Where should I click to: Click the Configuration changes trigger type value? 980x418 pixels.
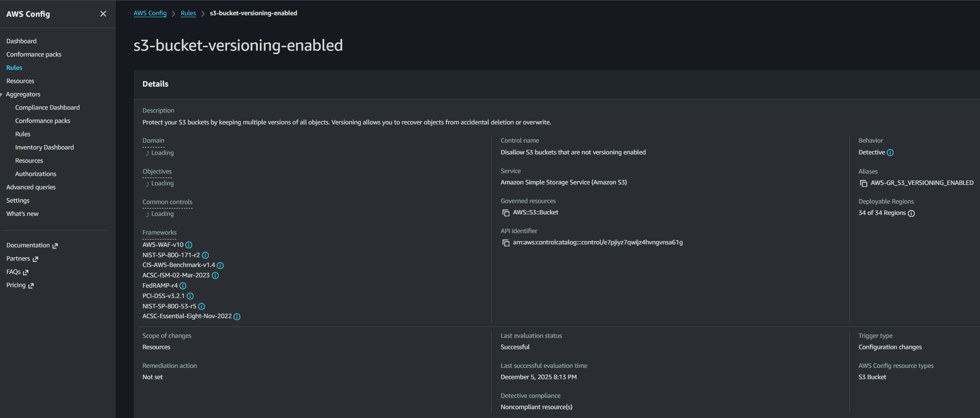pos(890,347)
